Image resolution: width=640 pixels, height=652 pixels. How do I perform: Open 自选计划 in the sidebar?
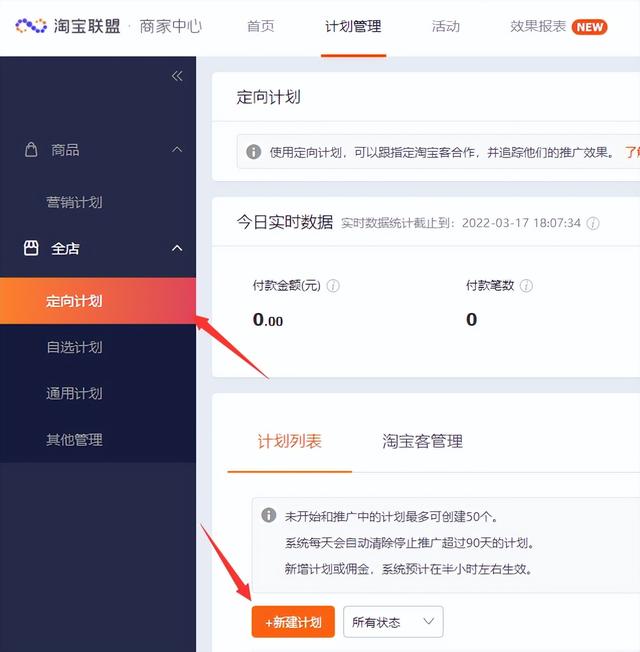click(74, 347)
